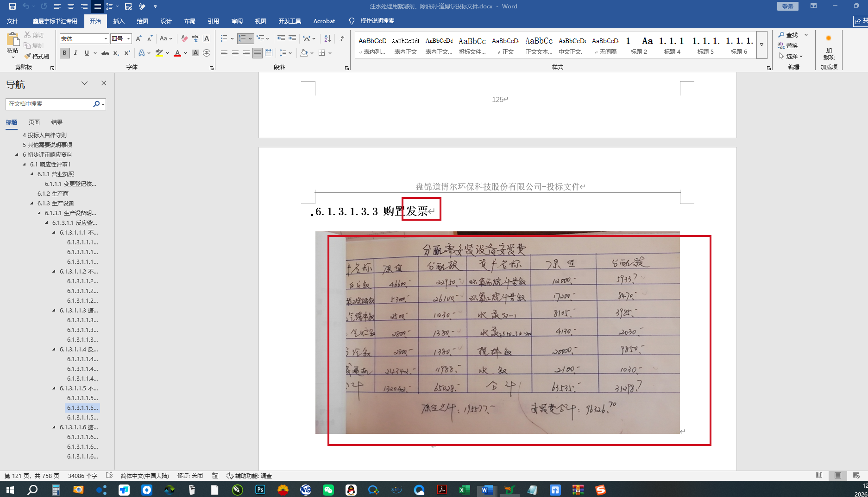Open the 布局 ribbon tab

click(x=190, y=21)
